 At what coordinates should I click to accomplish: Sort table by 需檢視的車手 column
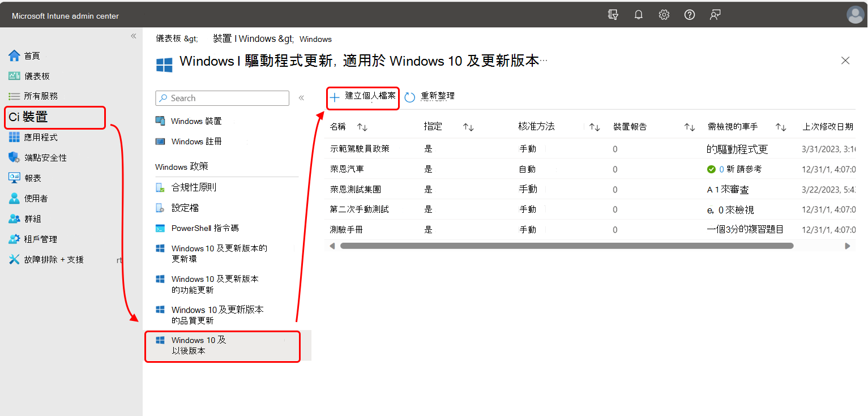pos(781,127)
